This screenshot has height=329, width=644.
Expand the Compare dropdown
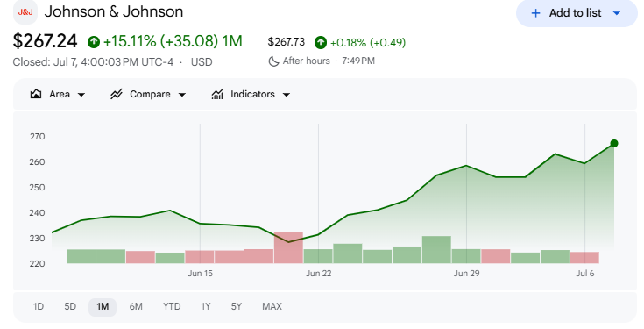click(x=182, y=95)
